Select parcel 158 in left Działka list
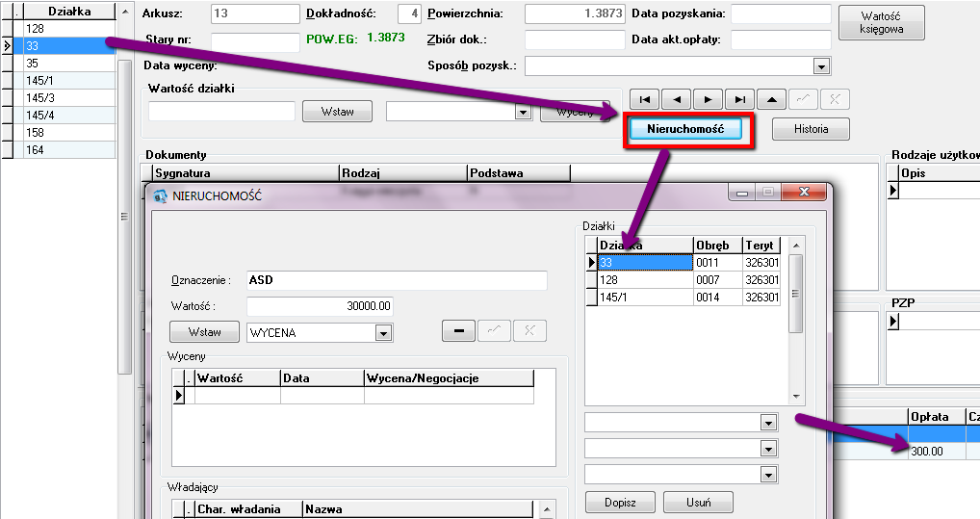980x519 pixels. pyautogui.click(x=69, y=133)
